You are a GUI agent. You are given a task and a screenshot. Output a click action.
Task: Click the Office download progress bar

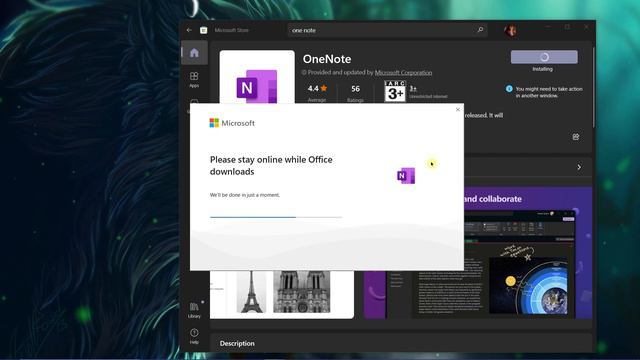tap(276, 217)
